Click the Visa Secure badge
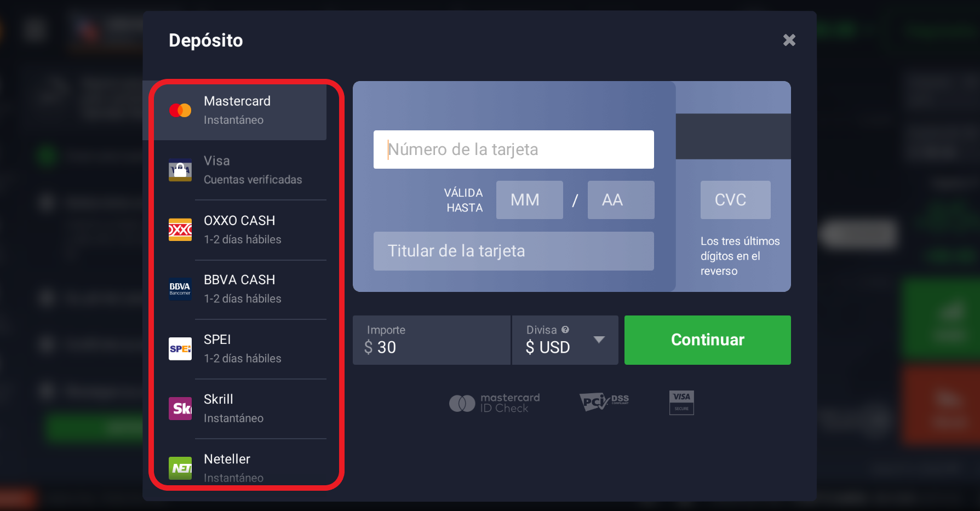Image resolution: width=980 pixels, height=511 pixels. [x=681, y=403]
